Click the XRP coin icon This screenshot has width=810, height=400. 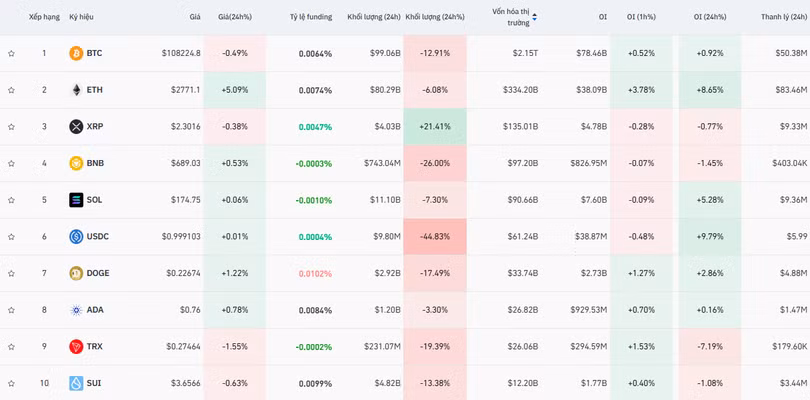(x=76, y=127)
